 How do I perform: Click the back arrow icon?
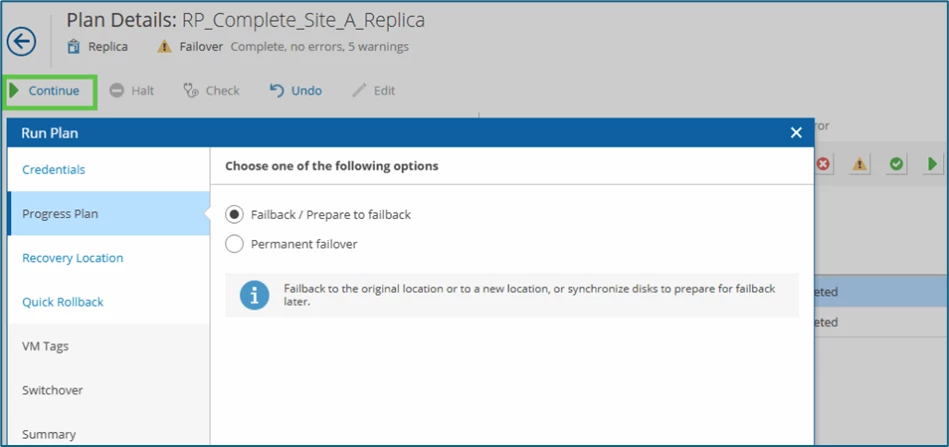(21, 41)
